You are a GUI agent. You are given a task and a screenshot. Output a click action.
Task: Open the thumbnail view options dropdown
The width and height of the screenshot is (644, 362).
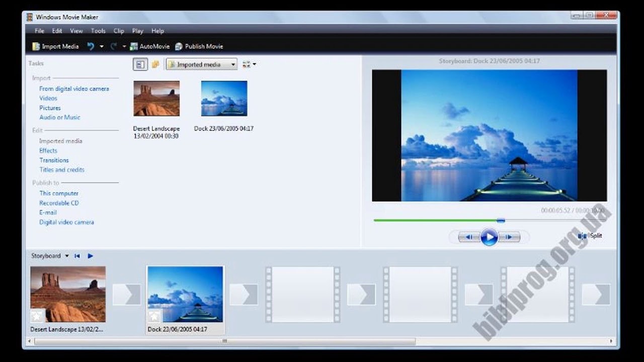249,64
